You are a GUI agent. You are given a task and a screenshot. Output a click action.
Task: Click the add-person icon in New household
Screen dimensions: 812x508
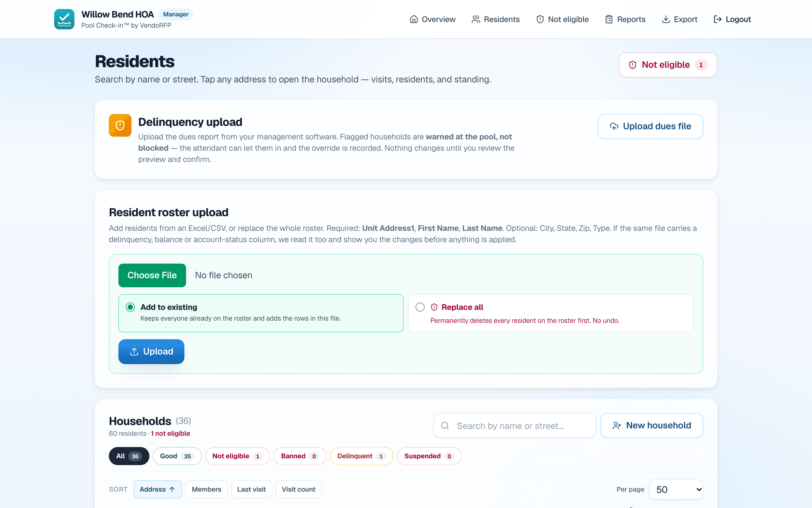click(x=617, y=426)
